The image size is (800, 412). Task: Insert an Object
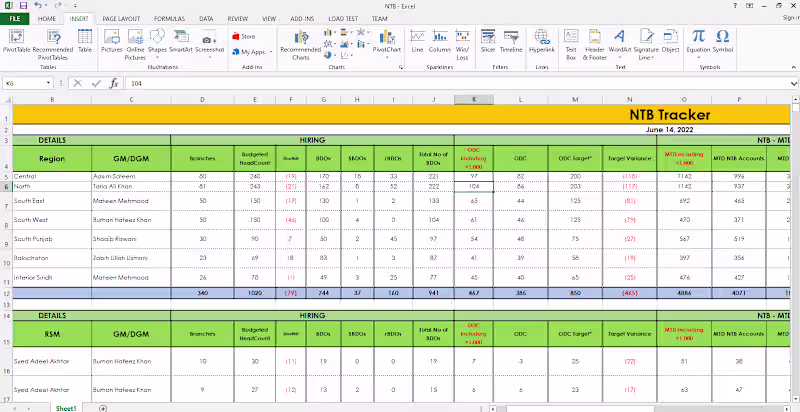pos(670,41)
